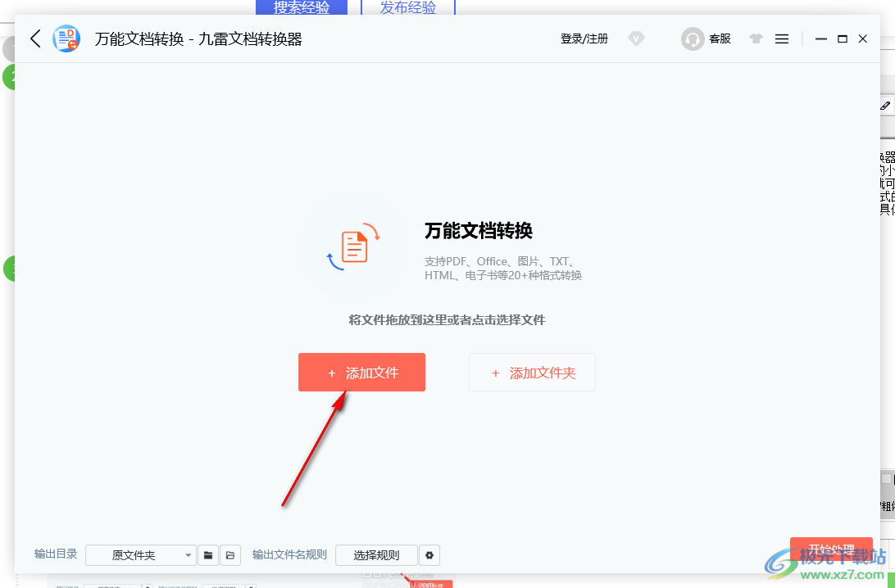Open filename rule settings gear
The width and height of the screenshot is (895, 588).
tap(429, 555)
